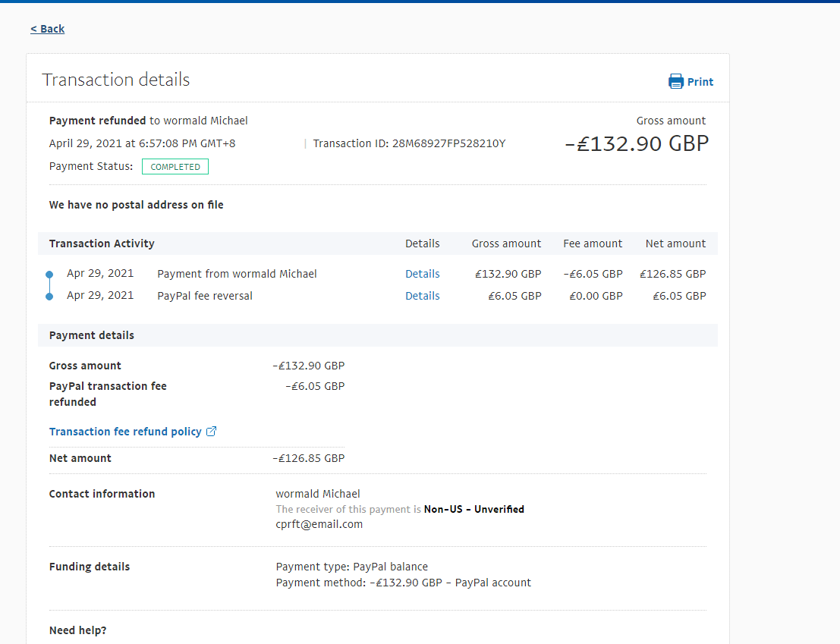This screenshot has height=644, width=840.
Task: Click the large -£132.90 GBP gross amount
Action: 637,144
